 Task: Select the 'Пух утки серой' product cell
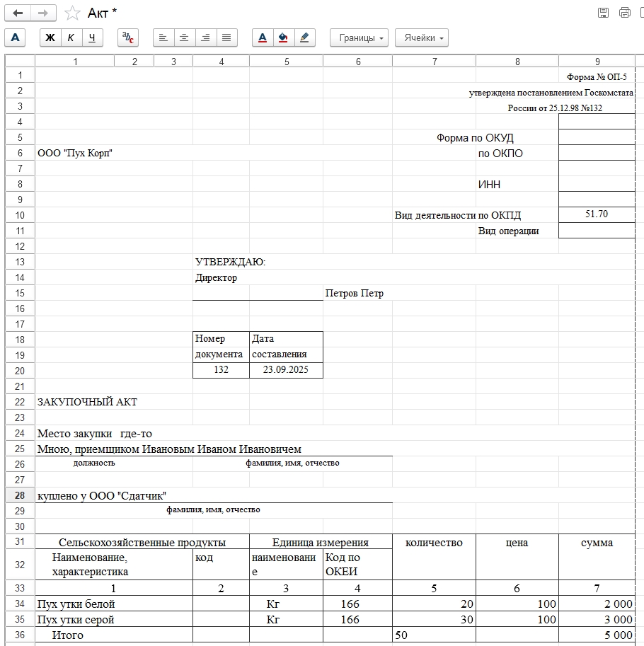[x=114, y=619]
